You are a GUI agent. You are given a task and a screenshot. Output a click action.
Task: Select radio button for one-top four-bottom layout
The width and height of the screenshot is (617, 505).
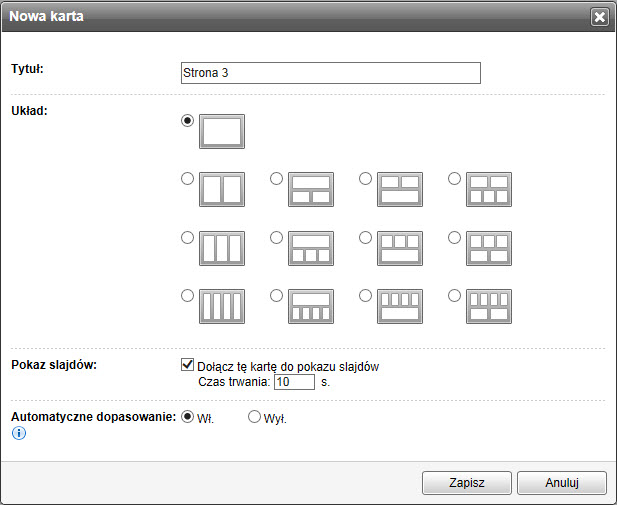tap(277, 297)
